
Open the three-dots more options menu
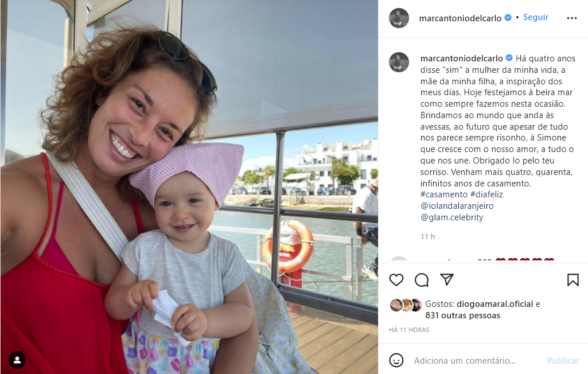571,18
